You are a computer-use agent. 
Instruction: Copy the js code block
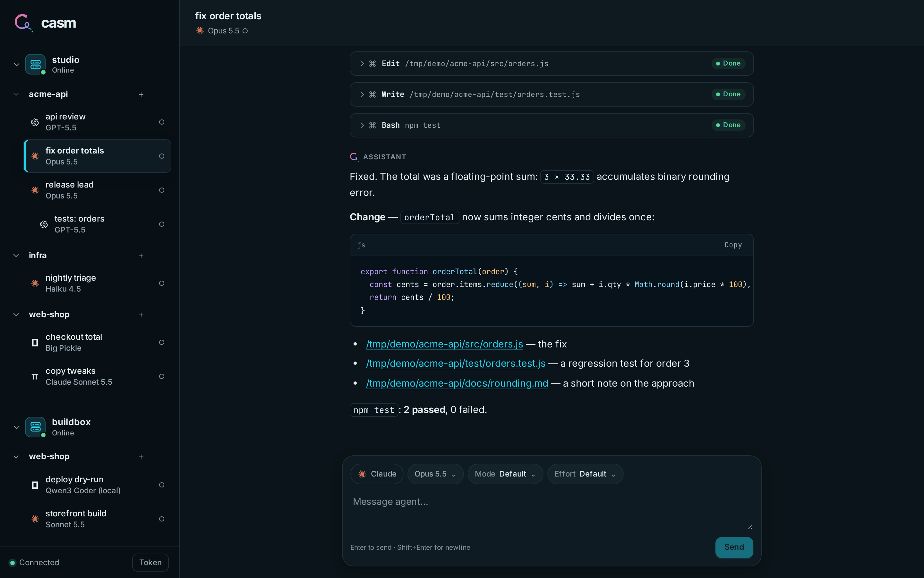pos(733,245)
